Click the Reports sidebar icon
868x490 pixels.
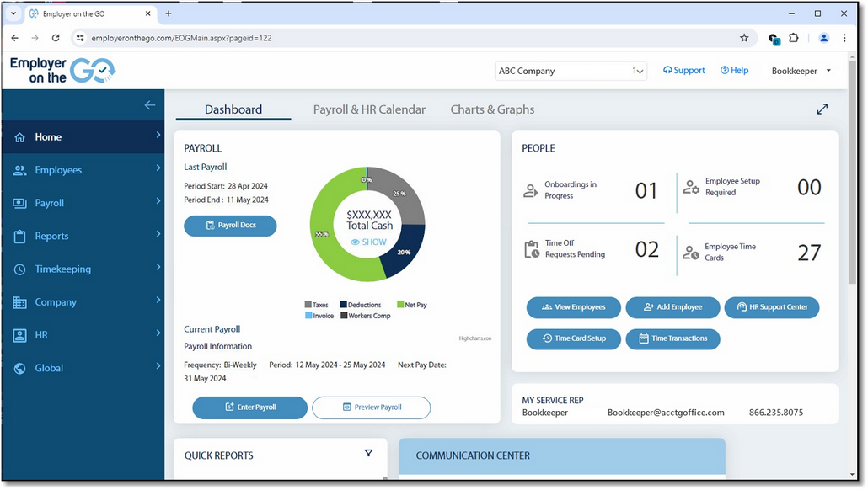[x=19, y=236]
